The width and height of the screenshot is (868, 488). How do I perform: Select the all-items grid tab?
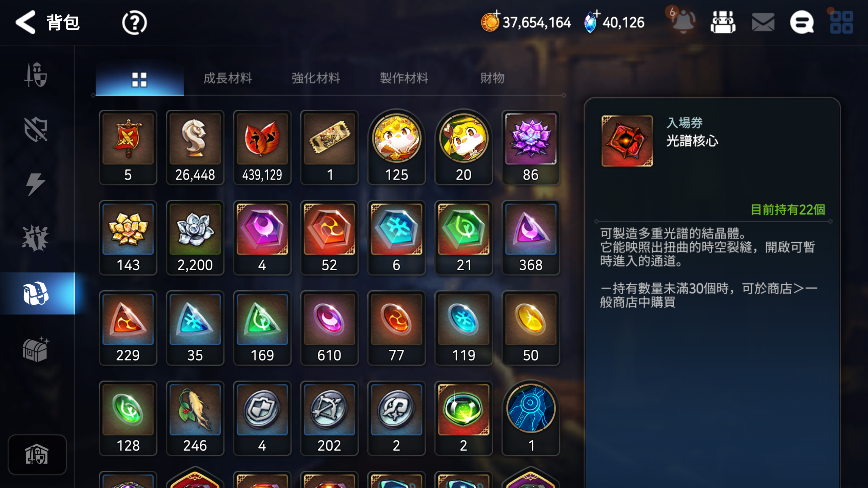(x=139, y=80)
